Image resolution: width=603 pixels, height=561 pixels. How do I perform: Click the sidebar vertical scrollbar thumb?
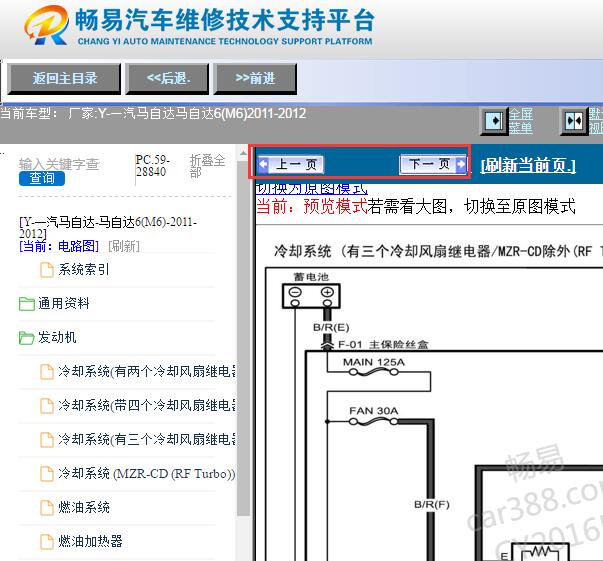[243, 338]
